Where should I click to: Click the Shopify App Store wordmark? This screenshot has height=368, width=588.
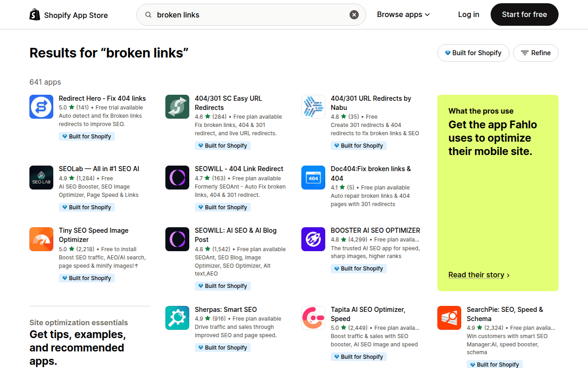click(x=76, y=15)
